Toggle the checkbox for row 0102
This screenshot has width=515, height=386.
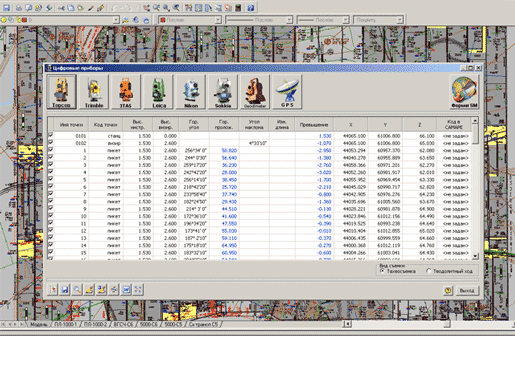click(51, 142)
